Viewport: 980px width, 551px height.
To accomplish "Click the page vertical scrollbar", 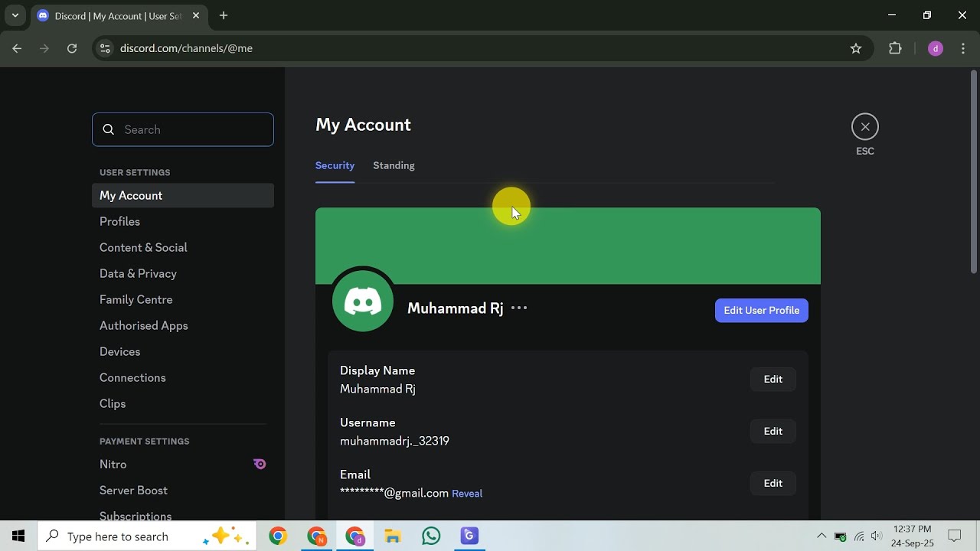I will pos(974,171).
